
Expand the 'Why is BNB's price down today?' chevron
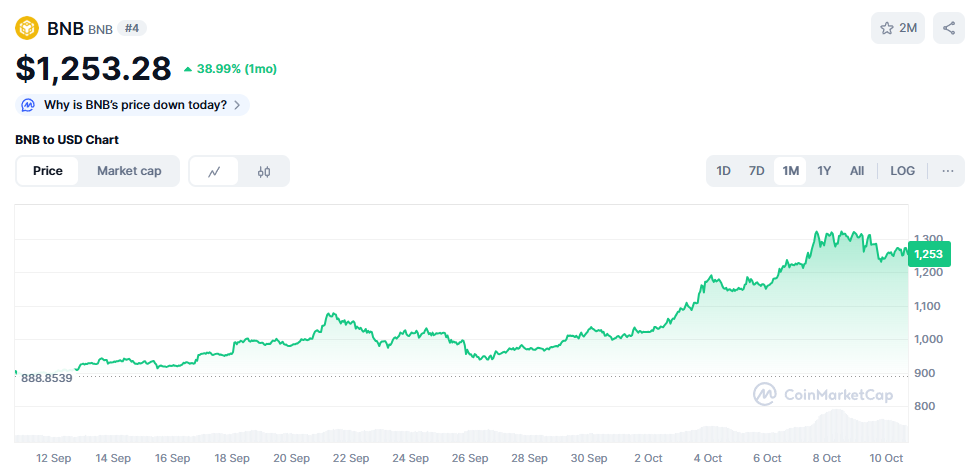(x=237, y=105)
